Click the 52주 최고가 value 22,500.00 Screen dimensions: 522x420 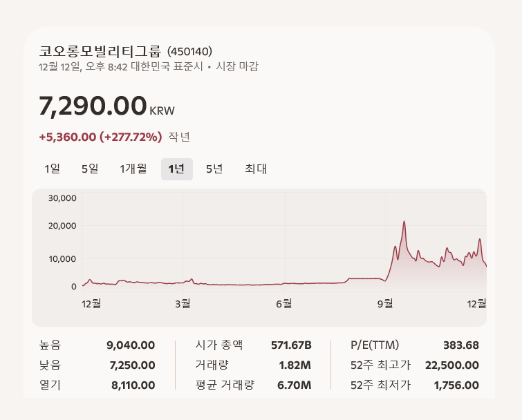coord(452,365)
